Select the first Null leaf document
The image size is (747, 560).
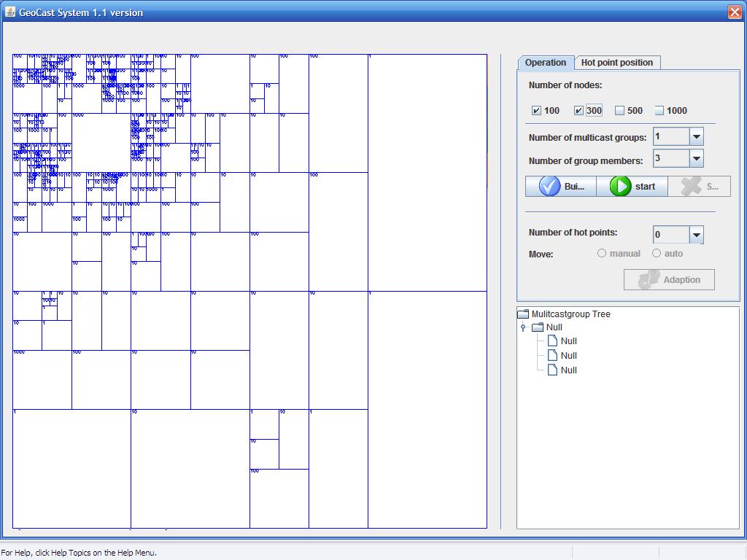click(568, 341)
